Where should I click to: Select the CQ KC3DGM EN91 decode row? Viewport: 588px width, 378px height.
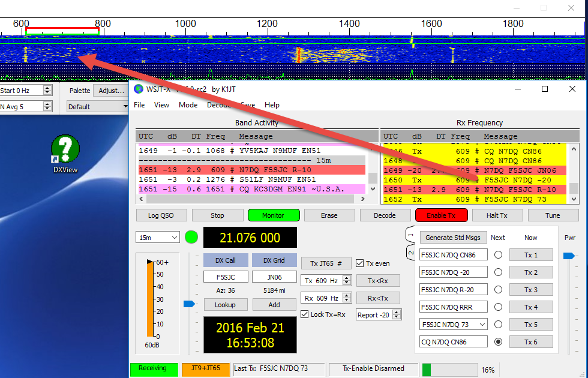click(252, 189)
